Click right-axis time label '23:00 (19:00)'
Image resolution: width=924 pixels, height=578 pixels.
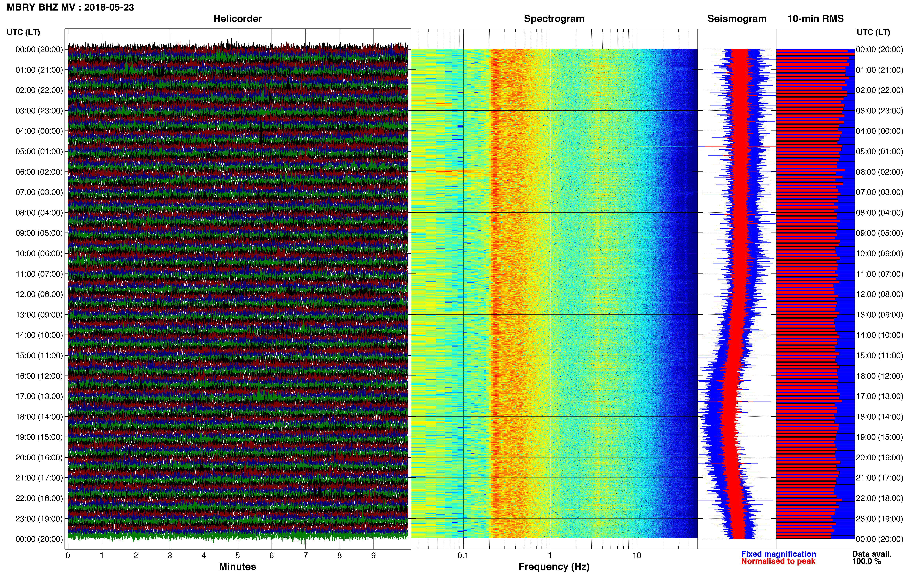click(879, 519)
